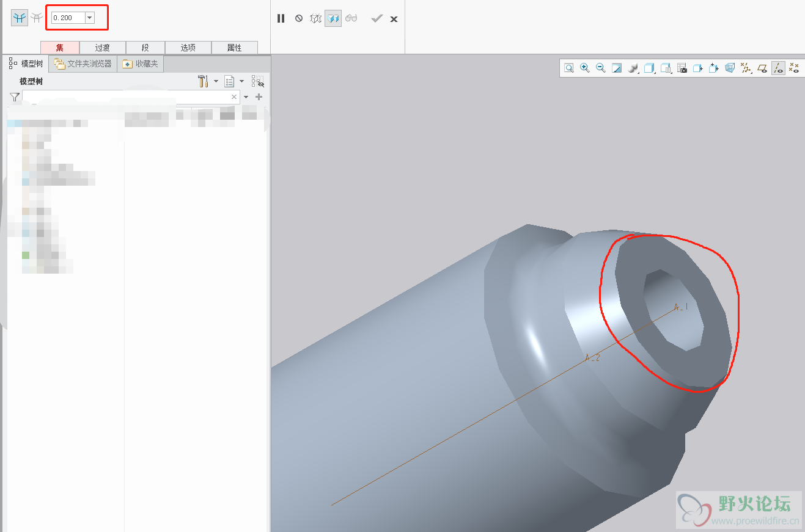Click the verify glasses preview icon
805x532 pixels.
click(351, 18)
